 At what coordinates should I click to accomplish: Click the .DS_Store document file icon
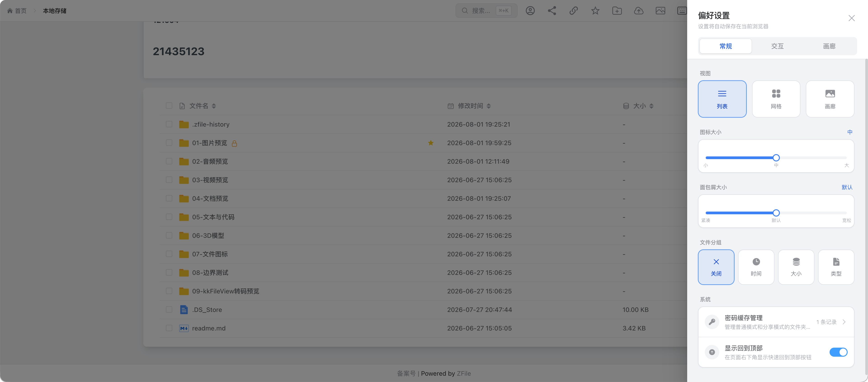[184, 310]
